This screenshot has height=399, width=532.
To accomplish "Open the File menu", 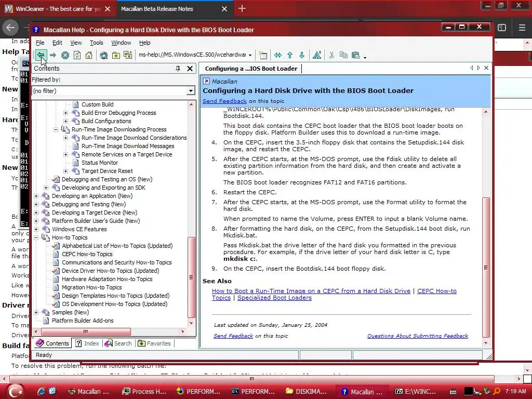I will point(40,43).
